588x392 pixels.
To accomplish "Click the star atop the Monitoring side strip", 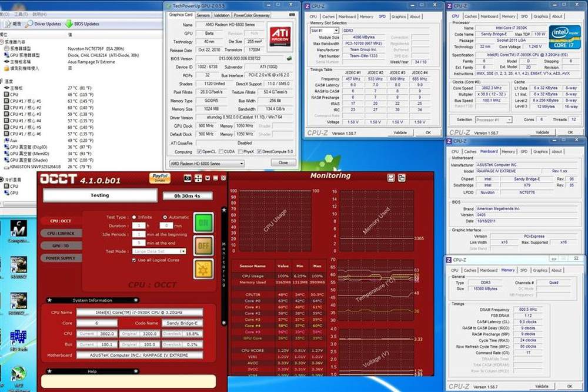I will pos(224,210).
